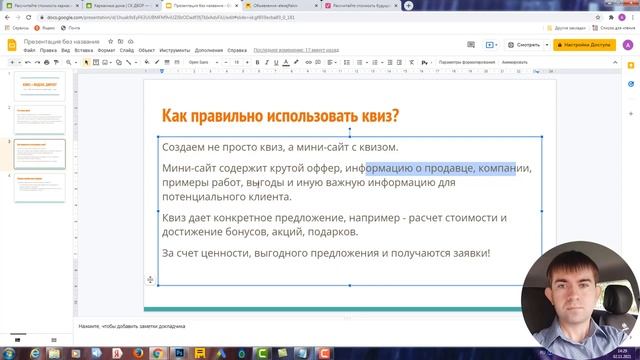Open the Open Sans font dropdown
Screen dimensions: 640x360
203,62
